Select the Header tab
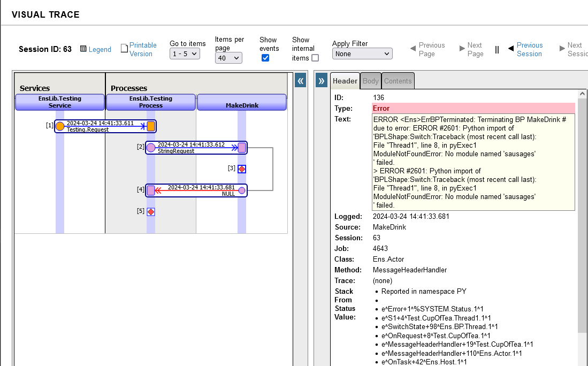This screenshot has height=366, width=588. [x=345, y=81]
